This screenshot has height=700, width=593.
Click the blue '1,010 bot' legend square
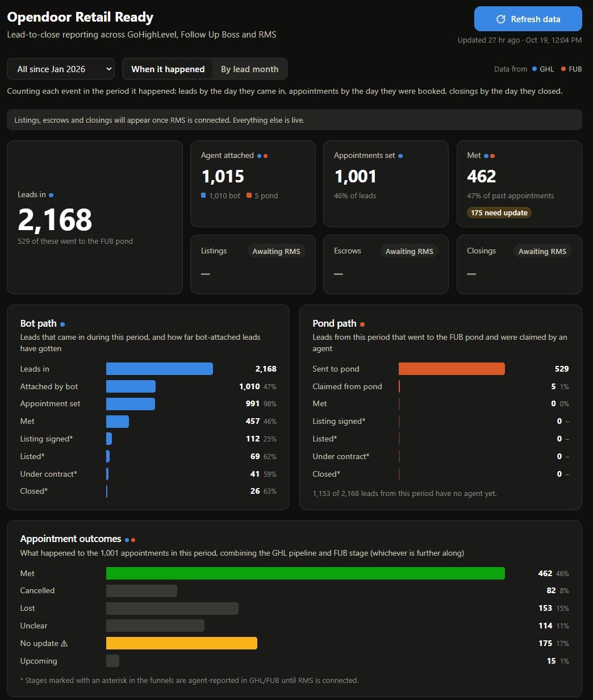[204, 195]
